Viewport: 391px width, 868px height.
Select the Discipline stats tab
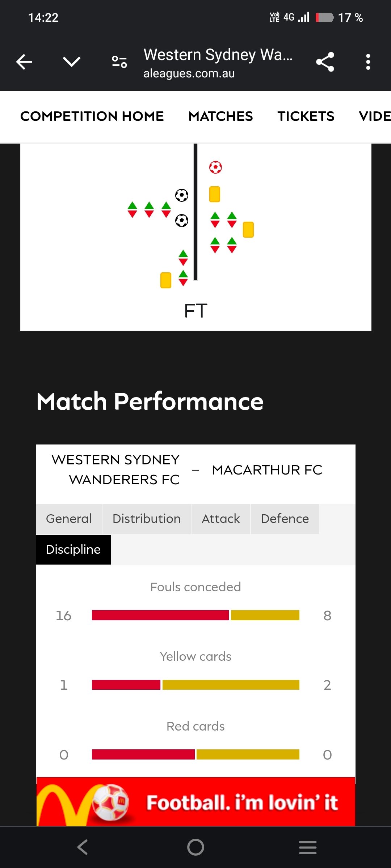point(73,550)
